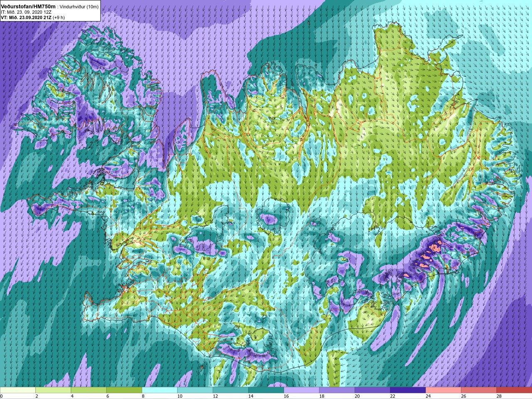Click the 6–8 olive green legend swatch

[124, 390]
